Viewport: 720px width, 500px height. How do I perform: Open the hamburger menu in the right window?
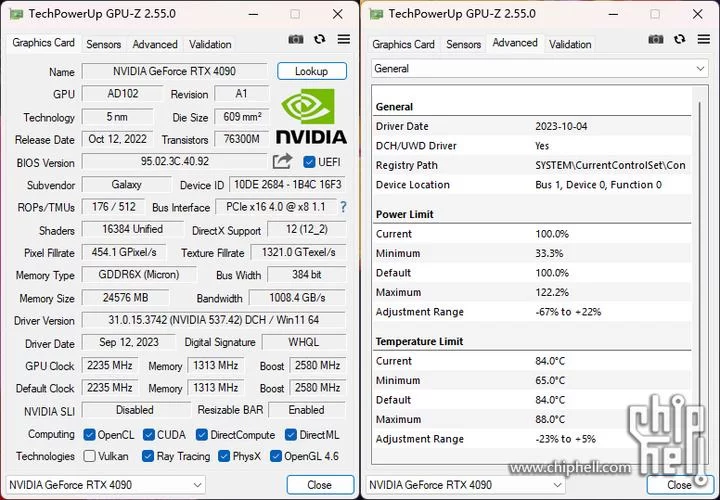tap(703, 39)
